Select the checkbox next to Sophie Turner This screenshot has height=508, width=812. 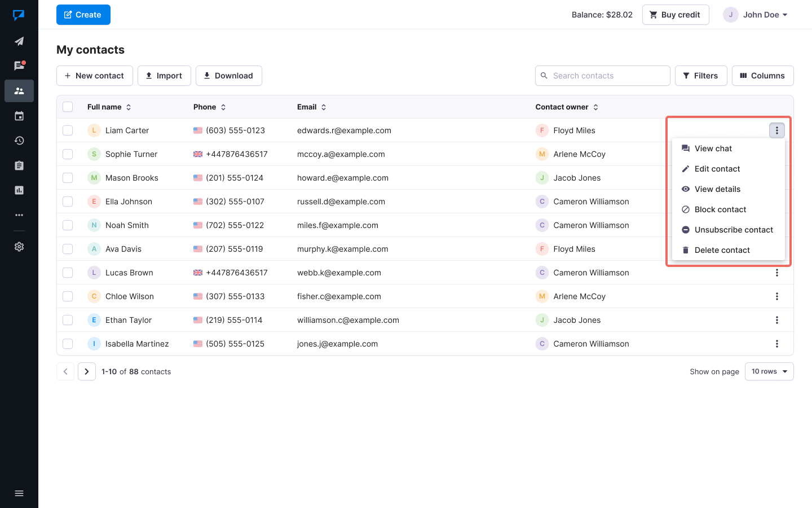point(68,154)
